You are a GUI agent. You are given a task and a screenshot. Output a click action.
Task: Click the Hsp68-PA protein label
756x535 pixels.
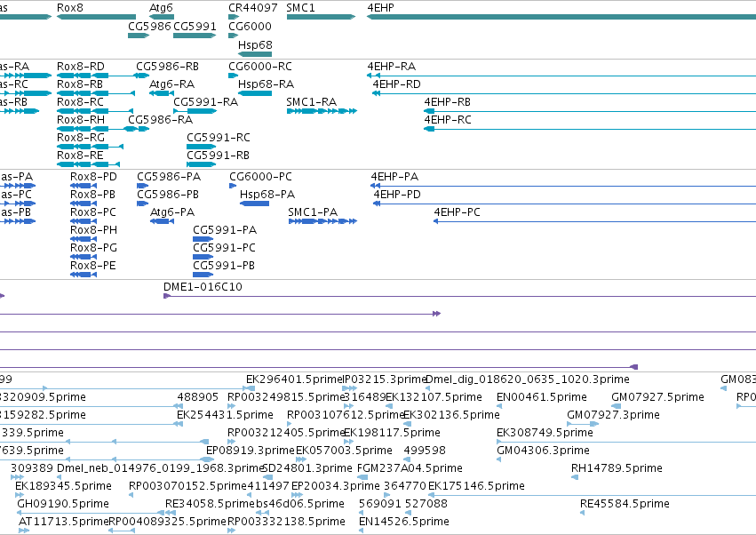point(267,195)
